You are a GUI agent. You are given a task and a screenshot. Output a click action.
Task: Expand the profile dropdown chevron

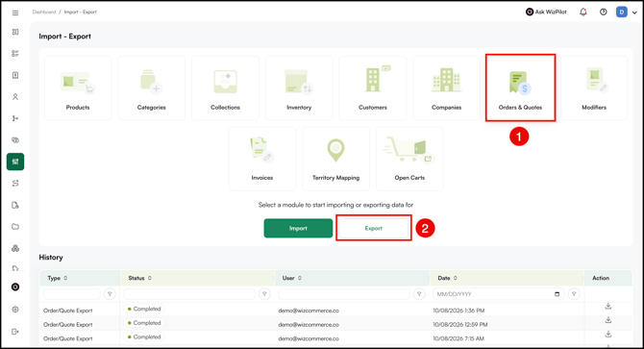pyautogui.click(x=634, y=12)
